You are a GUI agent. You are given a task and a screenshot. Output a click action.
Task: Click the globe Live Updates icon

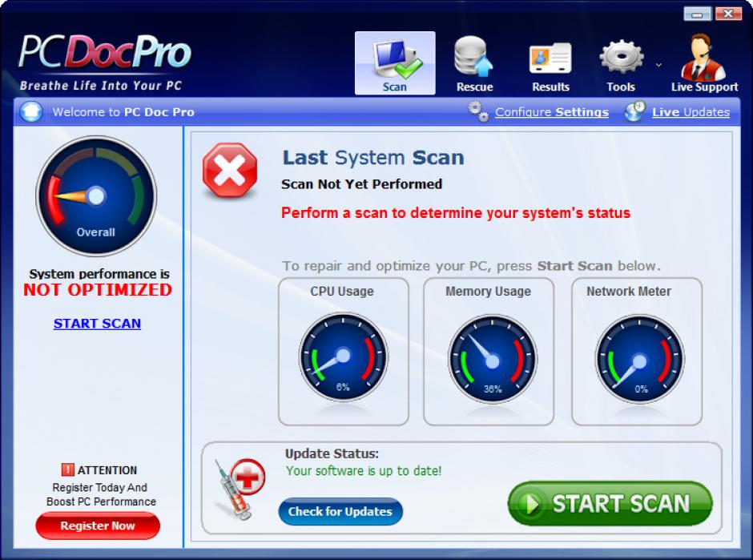point(635,111)
